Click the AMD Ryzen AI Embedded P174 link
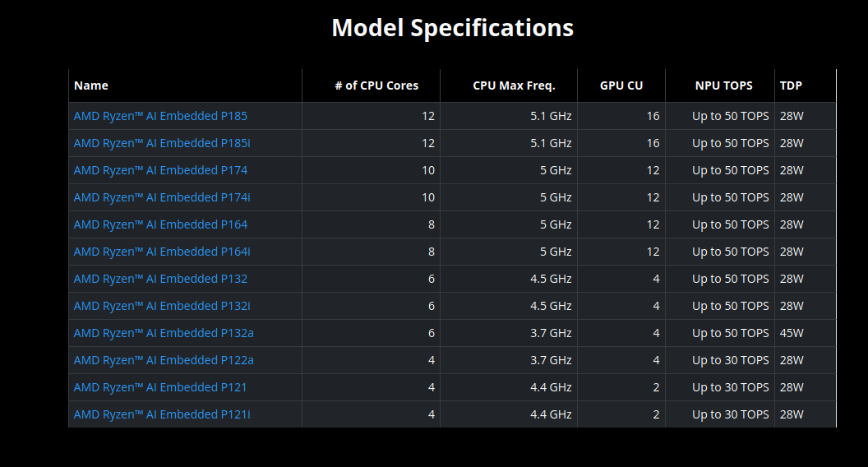This screenshot has height=467, width=868. pos(160,170)
